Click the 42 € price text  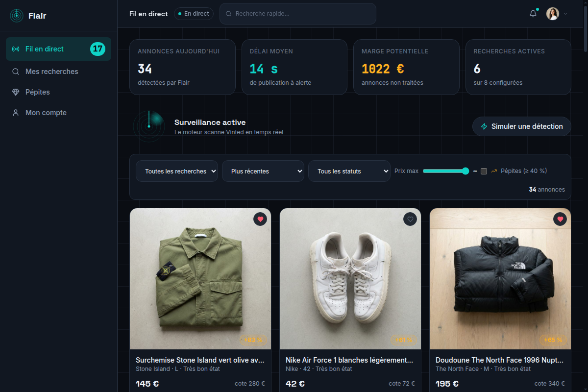[x=295, y=384]
